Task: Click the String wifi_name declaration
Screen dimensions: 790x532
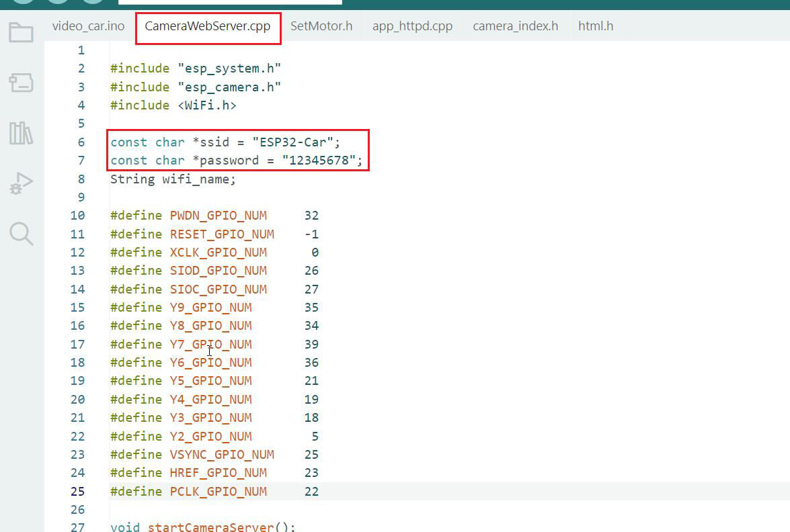Action: pos(173,179)
